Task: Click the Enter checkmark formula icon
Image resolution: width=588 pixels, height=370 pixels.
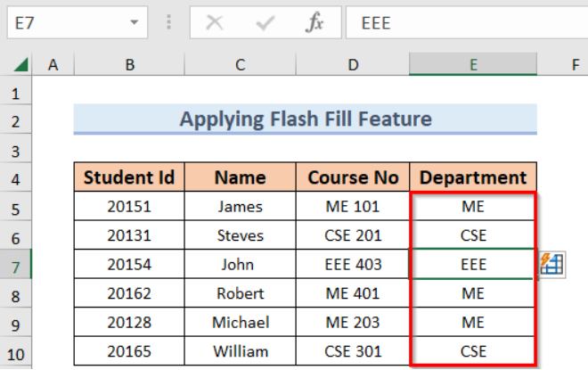Action: (265, 22)
